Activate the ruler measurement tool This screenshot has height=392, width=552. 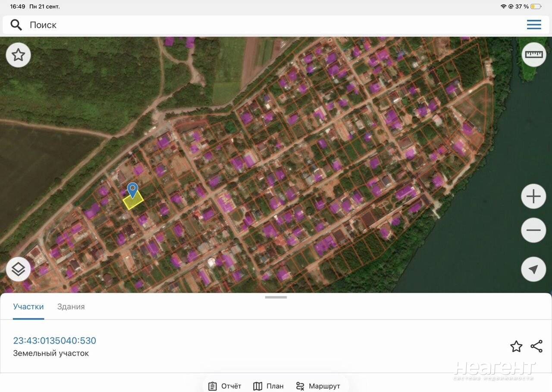coord(534,54)
